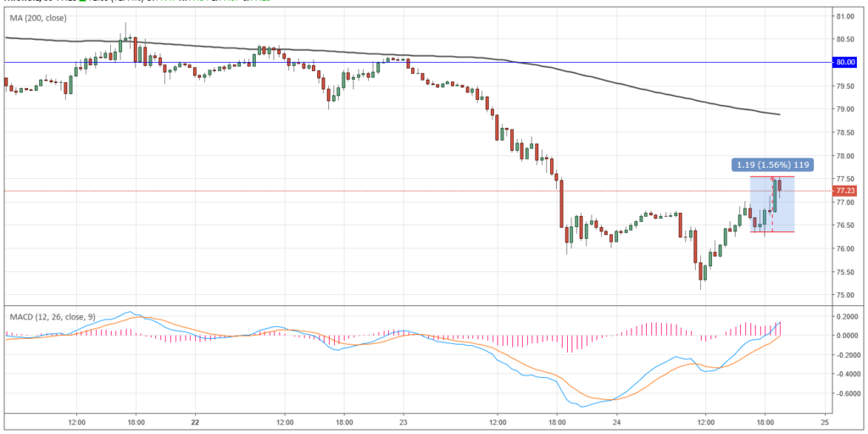Click the 78.00 price axis label
This screenshot has height=434, width=868.
pos(845,156)
